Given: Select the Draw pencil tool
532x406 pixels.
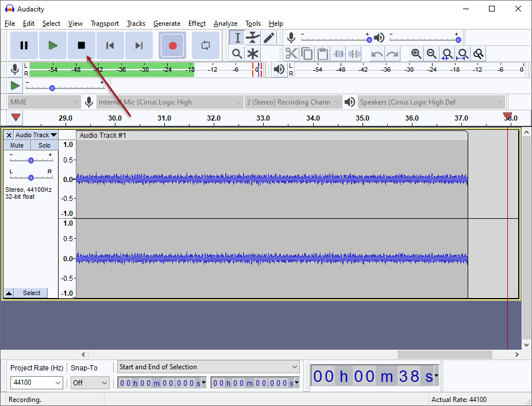Looking at the screenshot, I should (x=269, y=38).
